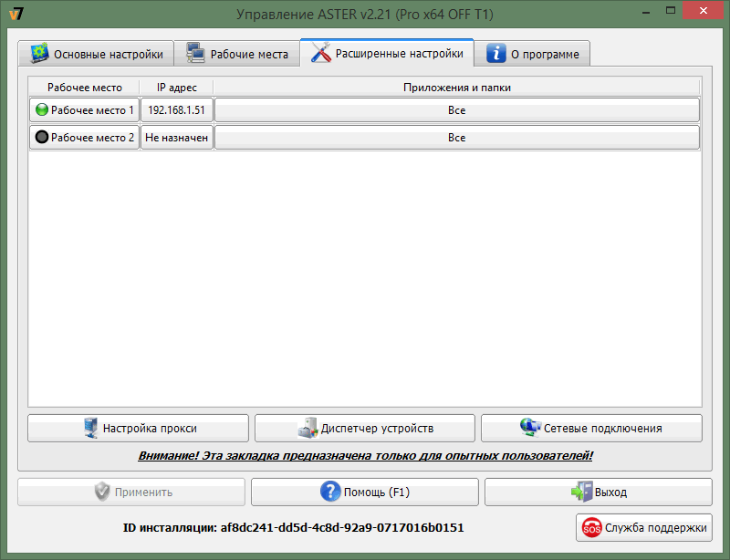
Task: Click the info icon on О программе tab
Action: tap(496, 53)
